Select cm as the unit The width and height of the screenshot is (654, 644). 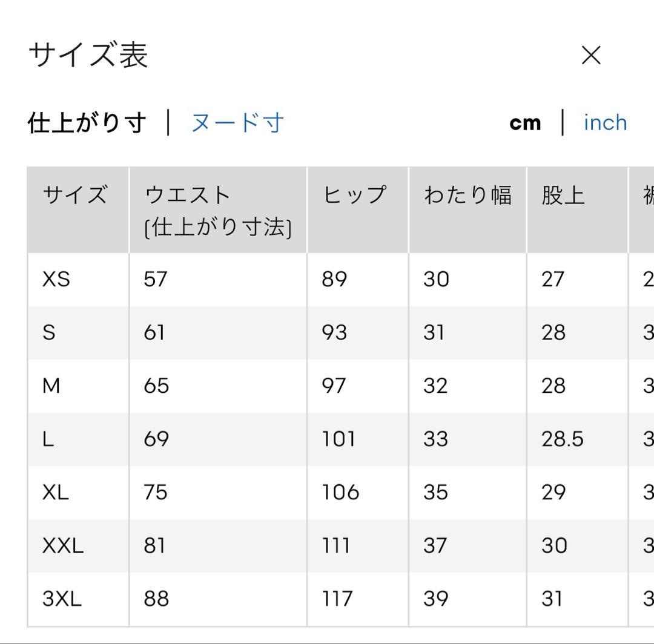(x=525, y=123)
